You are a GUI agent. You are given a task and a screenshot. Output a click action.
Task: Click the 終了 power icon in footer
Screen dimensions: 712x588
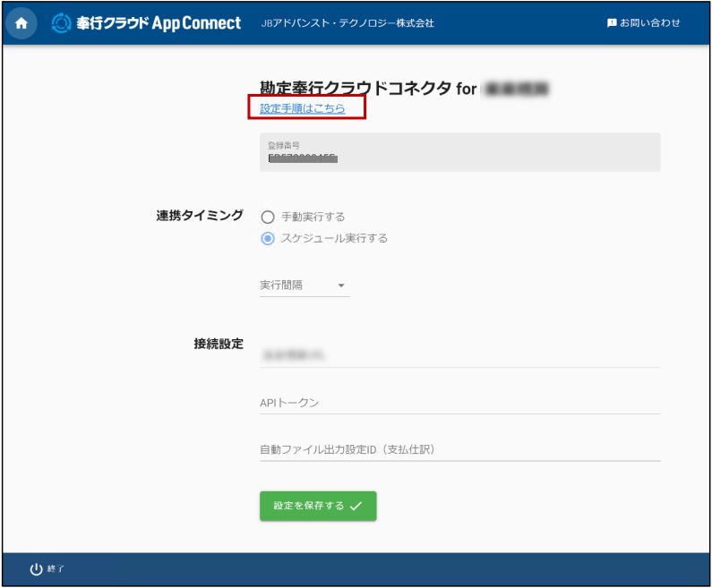pos(37,569)
